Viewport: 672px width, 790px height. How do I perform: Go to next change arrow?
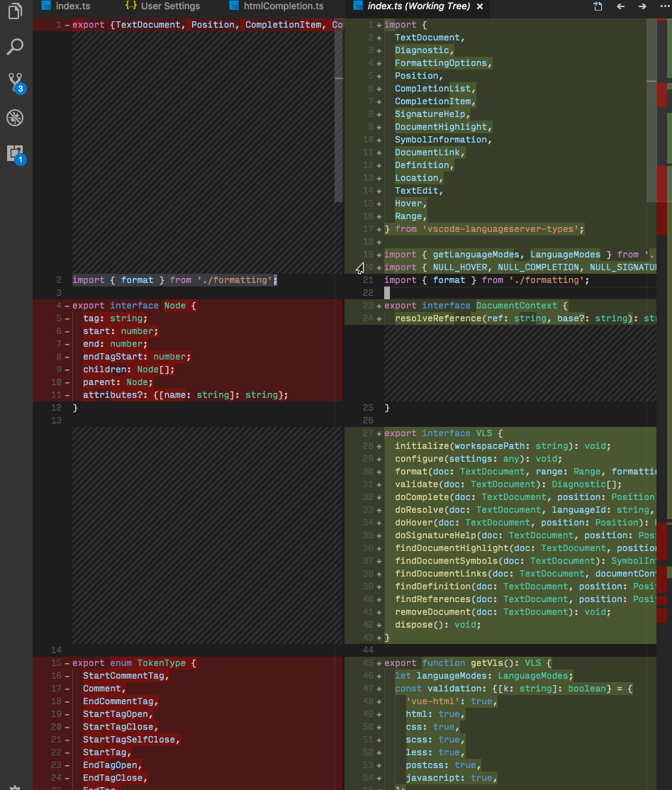click(x=642, y=6)
